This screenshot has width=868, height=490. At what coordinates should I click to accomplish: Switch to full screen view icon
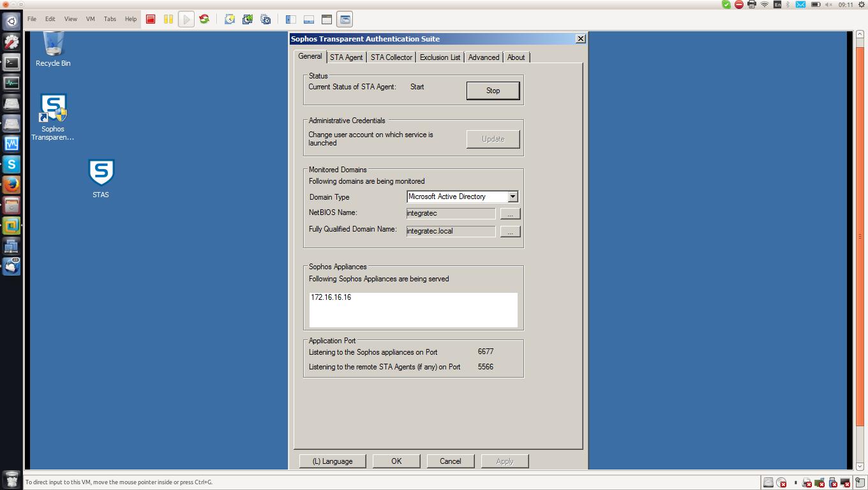point(327,19)
